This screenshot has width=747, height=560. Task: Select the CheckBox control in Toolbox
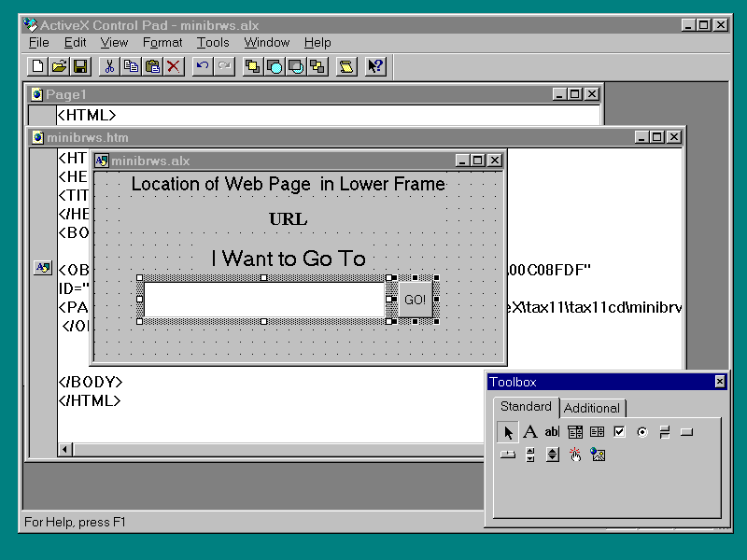(619, 432)
